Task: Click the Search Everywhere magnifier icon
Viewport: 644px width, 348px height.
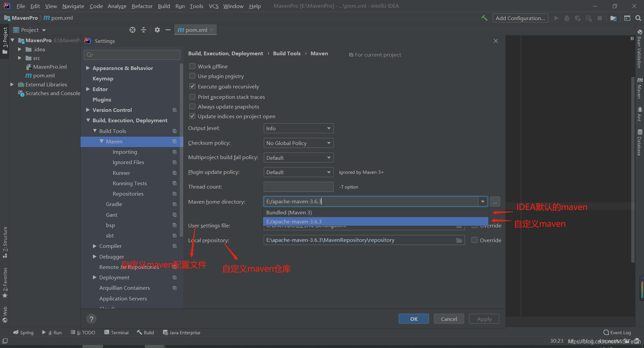Action: pyautogui.click(x=638, y=18)
